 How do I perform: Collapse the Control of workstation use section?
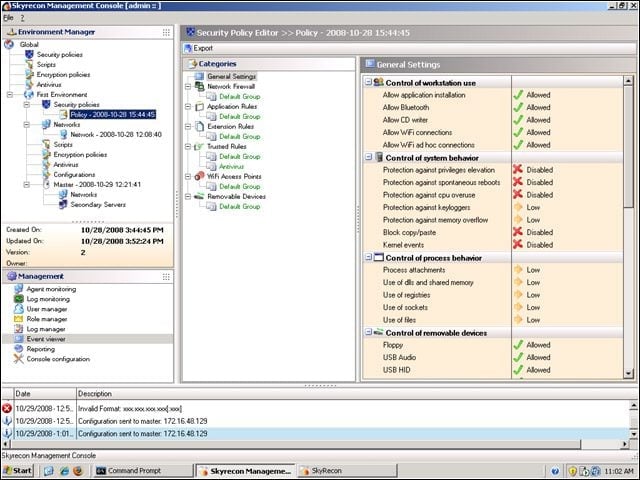tap(368, 82)
